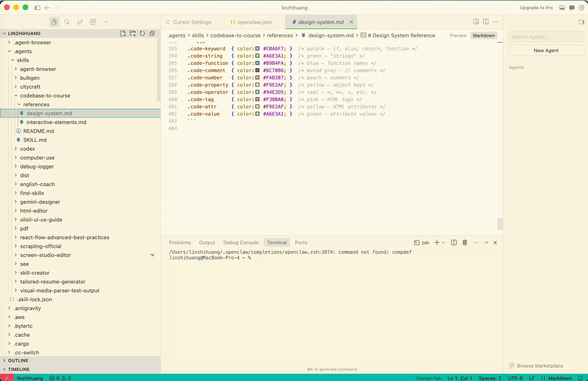This screenshot has height=381, width=588.
Task: Click the errors and warnings status indicator
Action: [60, 378]
